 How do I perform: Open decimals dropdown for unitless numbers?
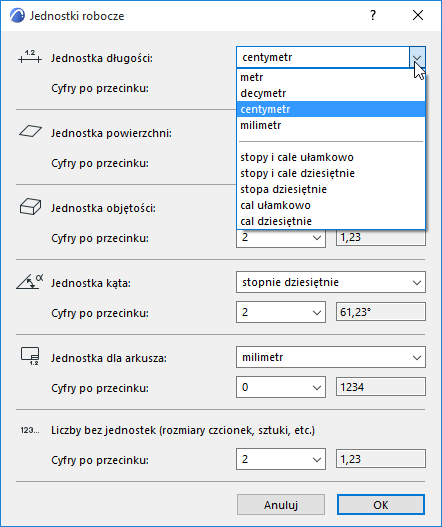281,459
